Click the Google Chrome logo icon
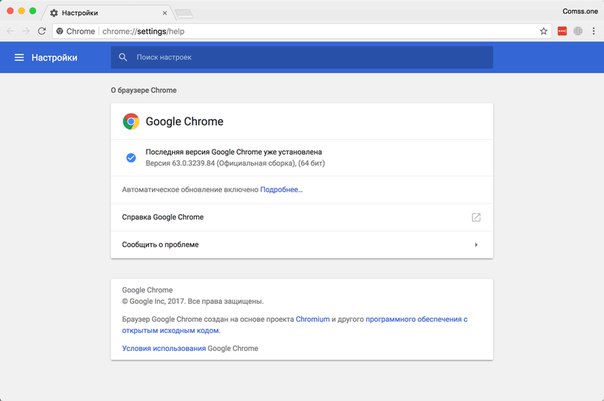This screenshot has height=401, width=604. (x=131, y=121)
